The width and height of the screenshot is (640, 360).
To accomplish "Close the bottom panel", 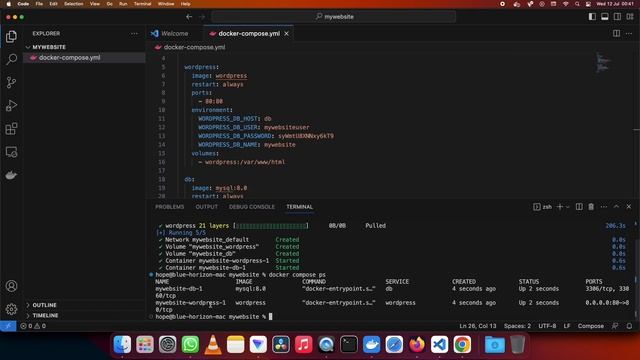I will pos(629,207).
